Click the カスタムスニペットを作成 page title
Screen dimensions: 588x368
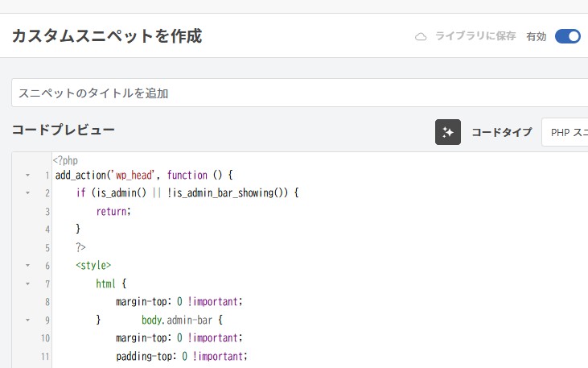[106, 35]
